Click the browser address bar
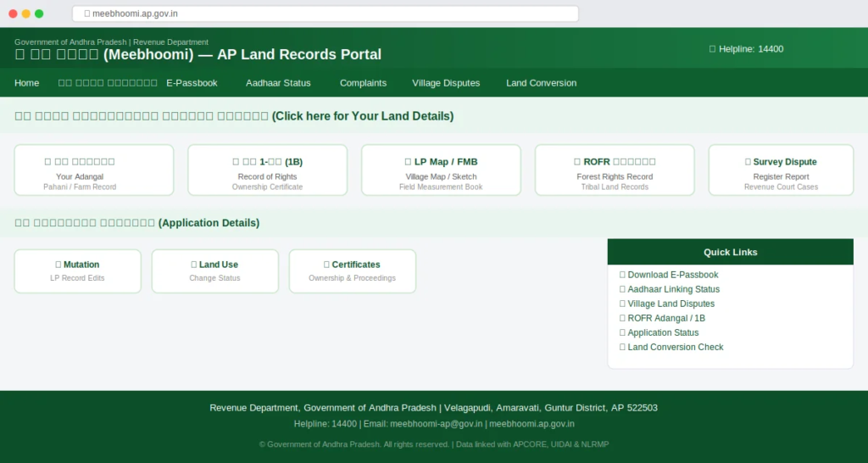The image size is (868, 463). coord(325,14)
